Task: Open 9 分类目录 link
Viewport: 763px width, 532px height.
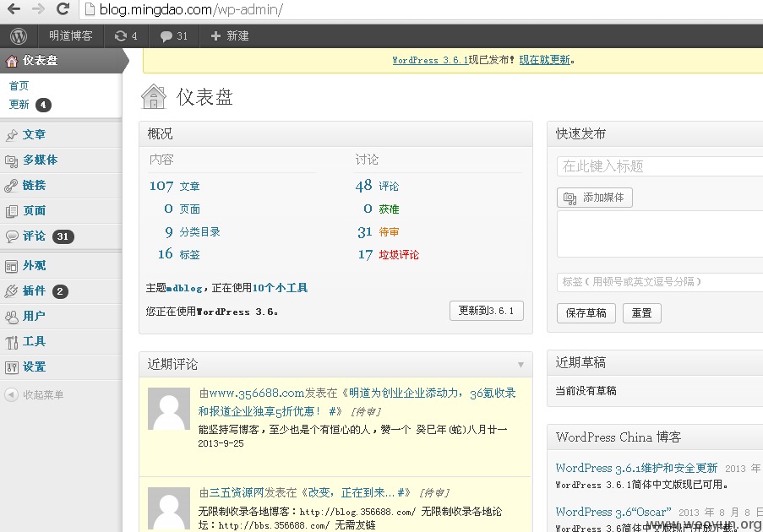Action: click(192, 232)
